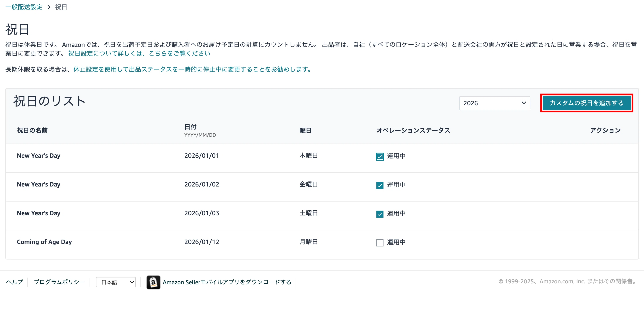This screenshot has height=319, width=644.
Task: Open the 休止設定 recommendation link
Action: pos(192,69)
